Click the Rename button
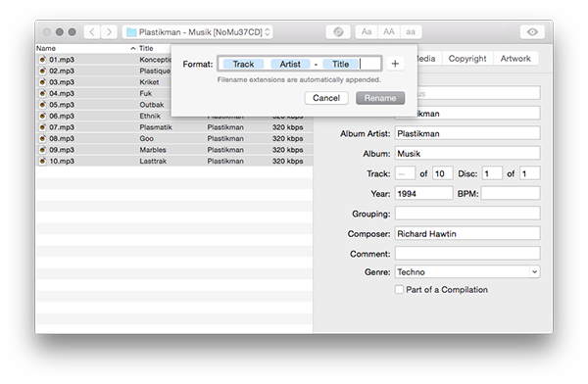Viewport: 588px width, 384px height. point(380,98)
